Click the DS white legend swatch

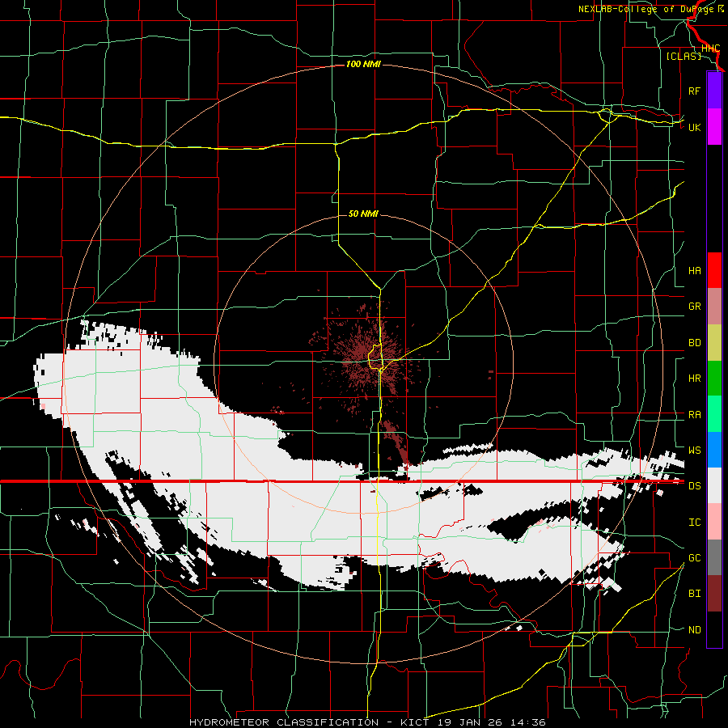714,485
